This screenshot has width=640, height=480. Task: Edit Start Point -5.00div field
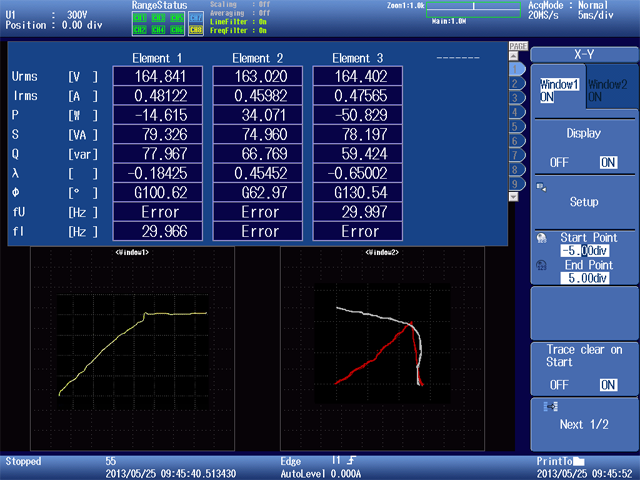585,251
